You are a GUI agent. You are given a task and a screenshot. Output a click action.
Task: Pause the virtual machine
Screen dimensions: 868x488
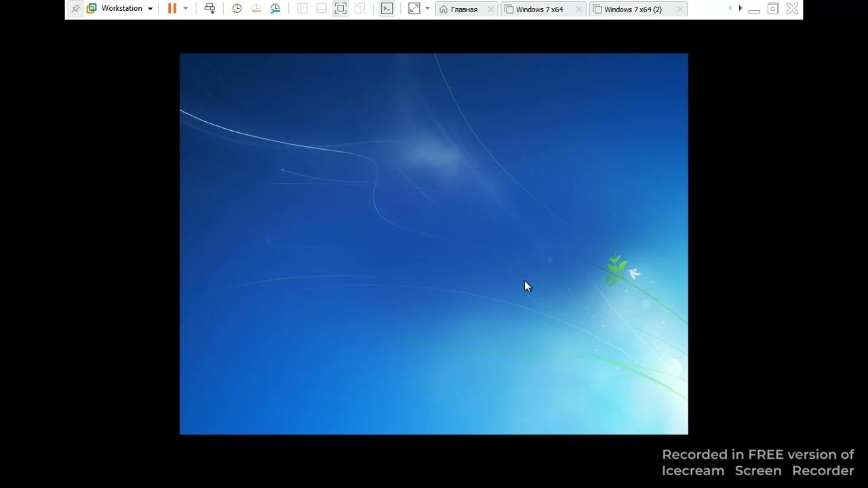pos(172,9)
